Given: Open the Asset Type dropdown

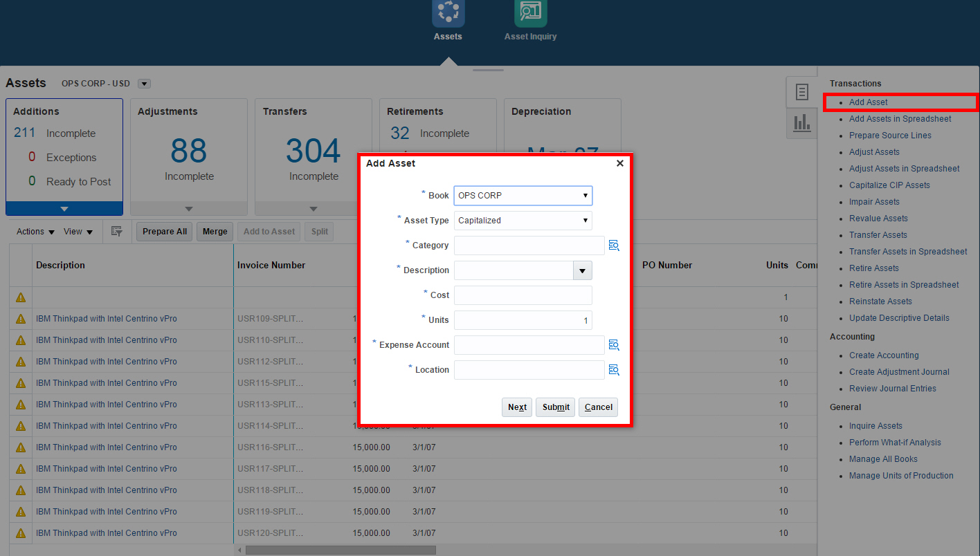Looking at the screenshot, I should click(523, 221).
